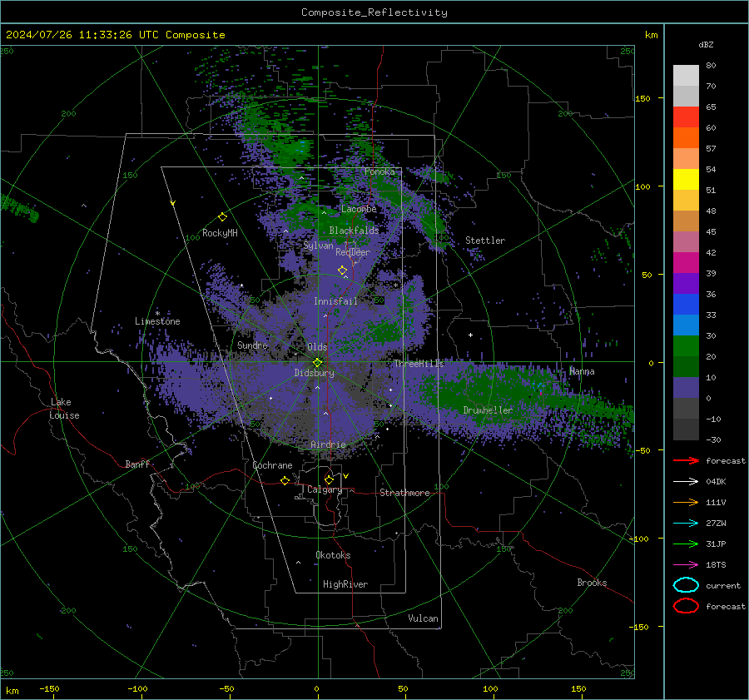Viewport: 749px width, 700px height.
Task: Click the dBZ legend heading
Action: coord(706,44)
